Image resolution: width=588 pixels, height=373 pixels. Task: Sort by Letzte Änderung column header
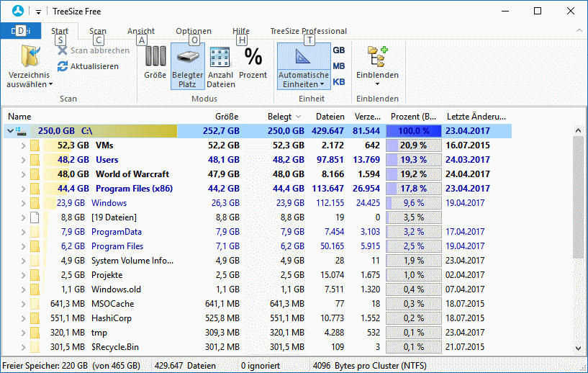(x=476, y=117)
